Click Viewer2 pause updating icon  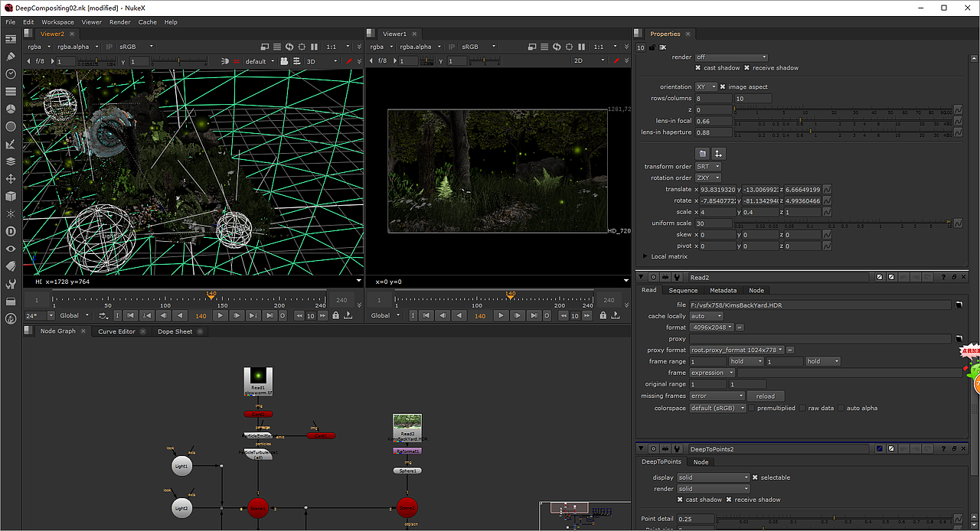tap(313, 47)
